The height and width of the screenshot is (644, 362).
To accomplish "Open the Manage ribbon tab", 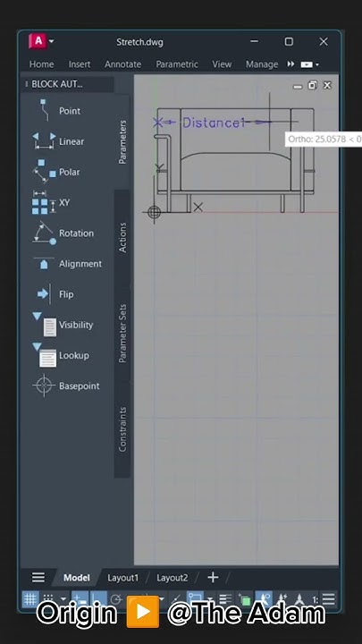I will tap(261, 64).
